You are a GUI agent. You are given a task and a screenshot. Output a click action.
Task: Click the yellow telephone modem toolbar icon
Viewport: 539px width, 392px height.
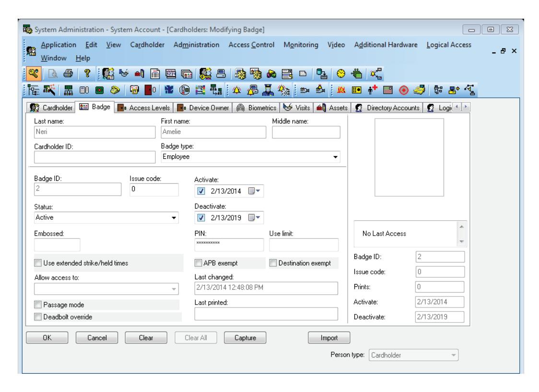coord(115,90)
